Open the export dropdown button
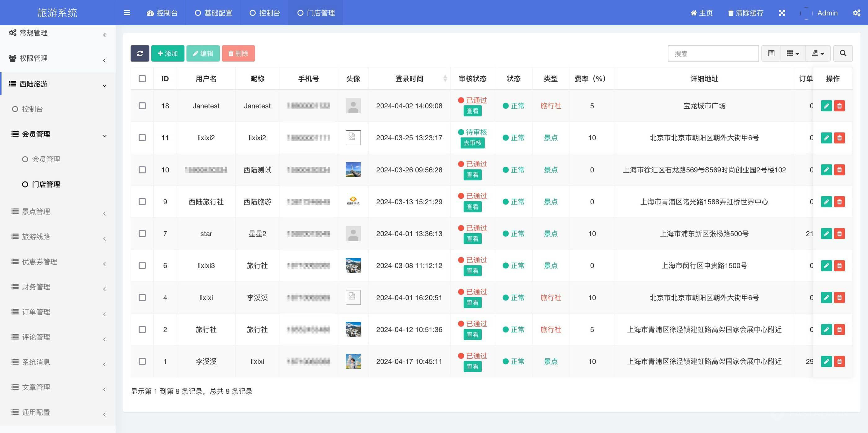 point(818,53)
